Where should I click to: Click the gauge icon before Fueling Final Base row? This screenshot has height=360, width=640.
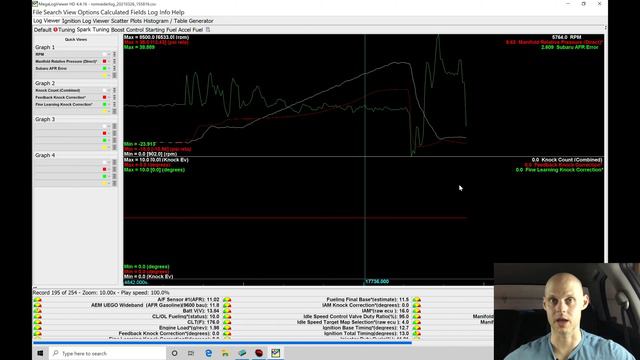[227, 300]
